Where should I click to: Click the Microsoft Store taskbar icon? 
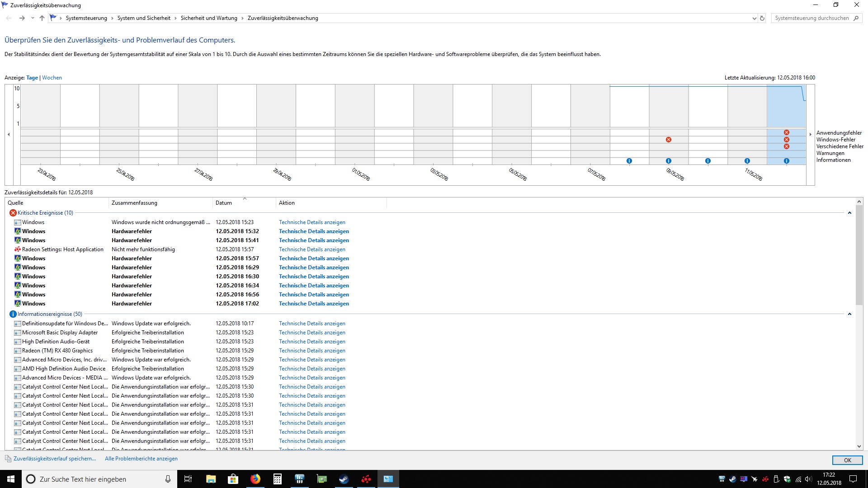pyautogui.click(x=233, y=479)
